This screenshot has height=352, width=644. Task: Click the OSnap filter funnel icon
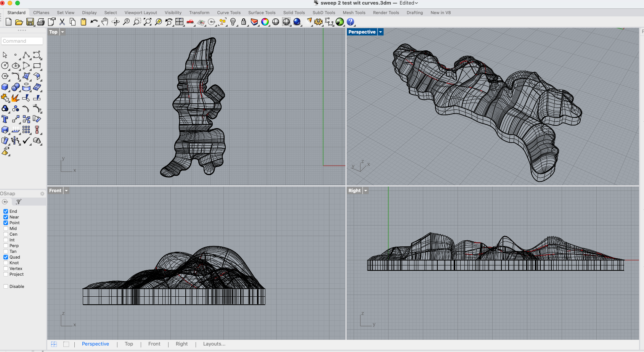pyautogui.click(x=19, y=202)
